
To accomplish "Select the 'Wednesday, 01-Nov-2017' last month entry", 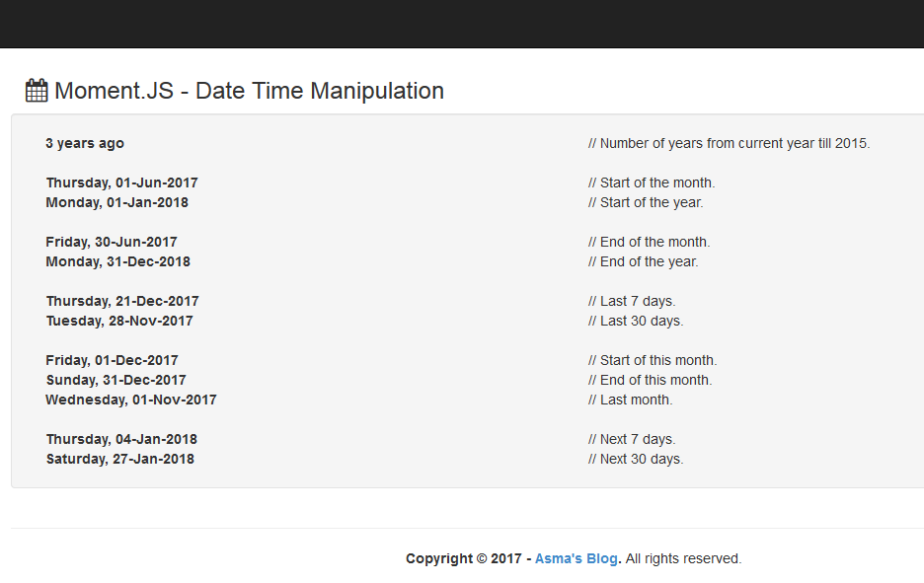I will coord(131,400).
